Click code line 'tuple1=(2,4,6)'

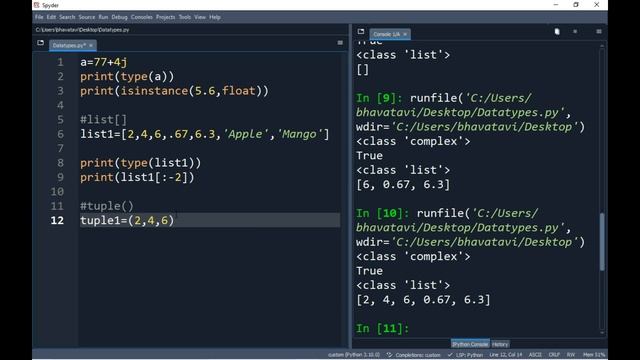coord(127,220)
